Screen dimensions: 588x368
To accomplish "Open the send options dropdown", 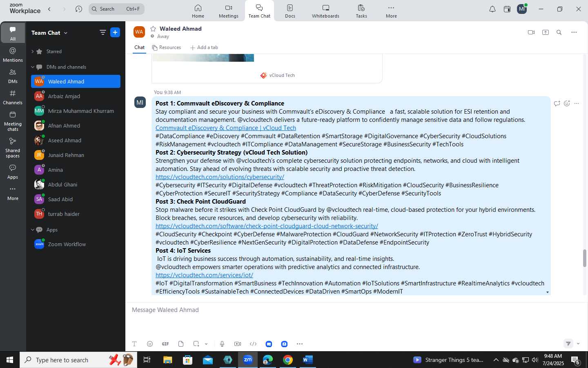I will [578, 343].
